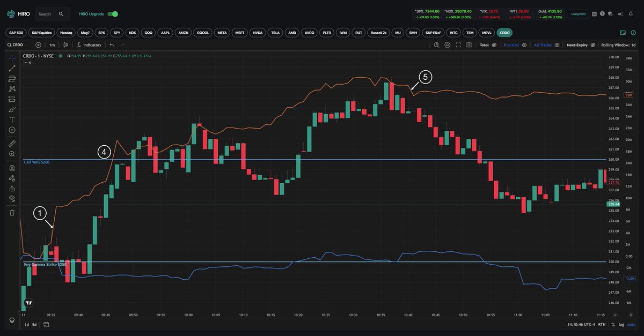Viewport: 644px width, 336px height.
Task: Open the object tree layers icon
Action: point(12,320)
